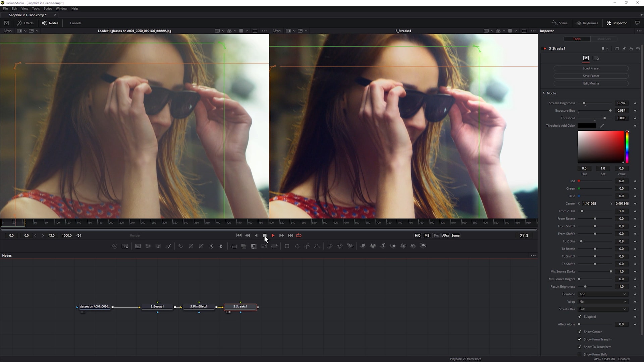Toggle the loop playback icon

click(299, 235)
